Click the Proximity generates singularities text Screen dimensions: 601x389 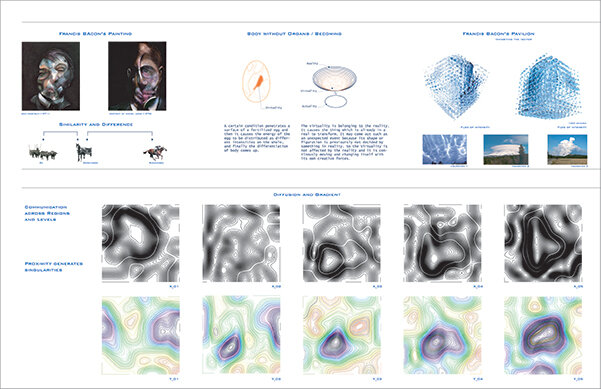[54, 267]
